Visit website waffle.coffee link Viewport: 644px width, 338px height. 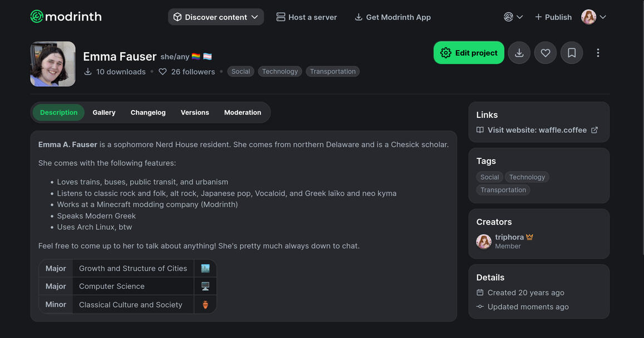(x=537, y=130)
